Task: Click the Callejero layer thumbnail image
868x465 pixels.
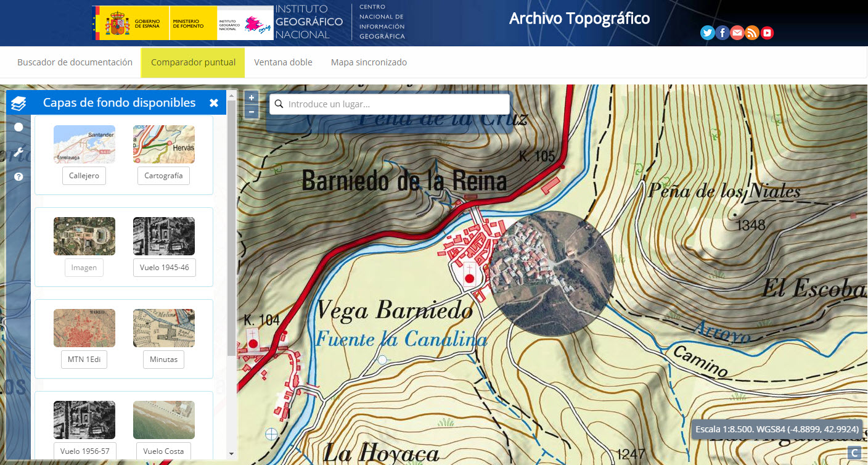Action: (84, 144)
